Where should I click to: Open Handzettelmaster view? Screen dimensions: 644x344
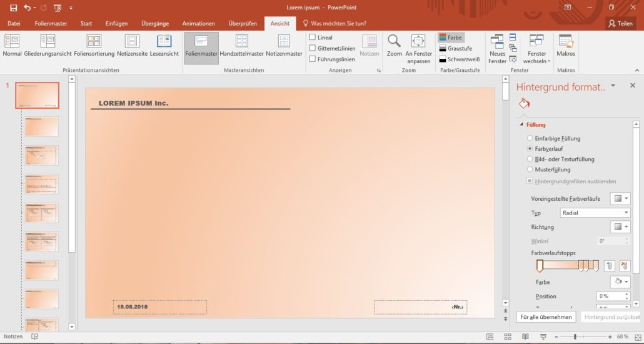tap(241, 46)
